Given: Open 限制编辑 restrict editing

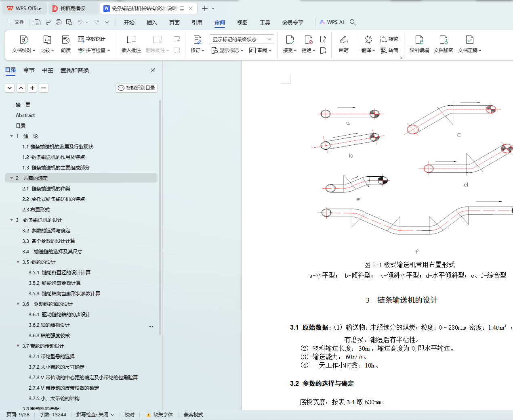Looking at the screenshot, I should coord(419,44).
